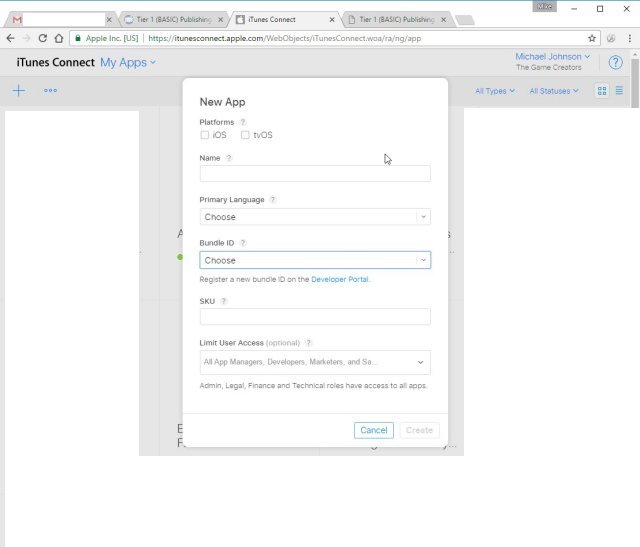Close the Gmail tab
This screenshot has height=547, width=640.
pos(109,20)
